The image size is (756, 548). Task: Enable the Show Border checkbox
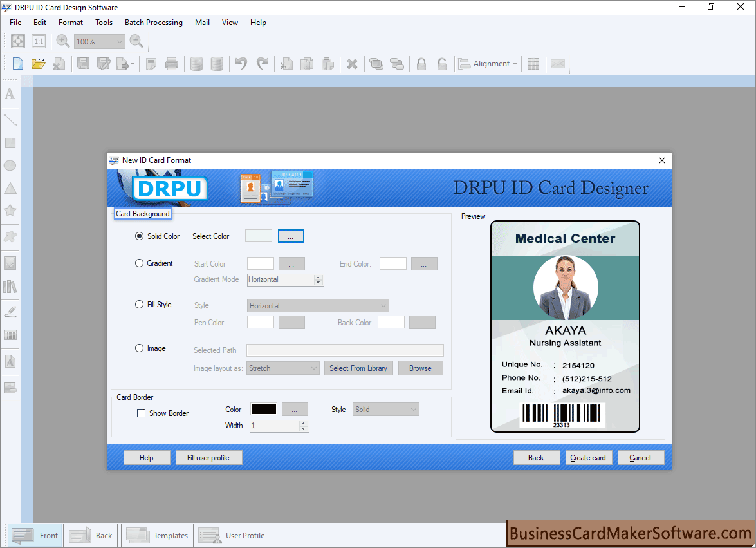[x=142, y=413]
